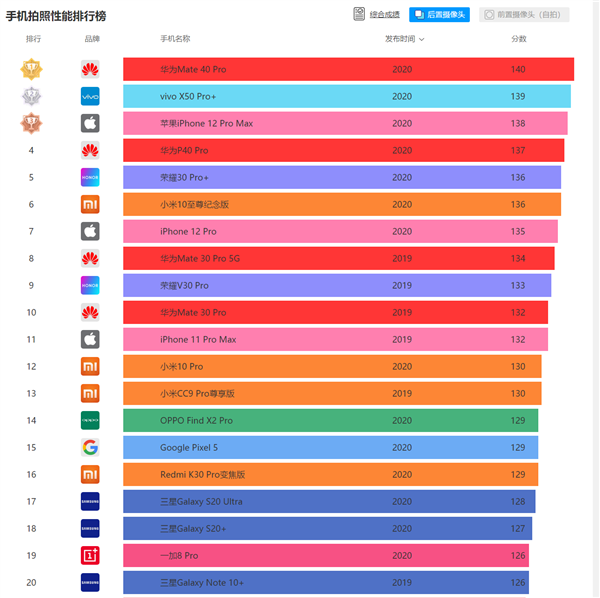
Task: Switch to the 前置摄像头(自拍) tab
Action: point(525,14)
